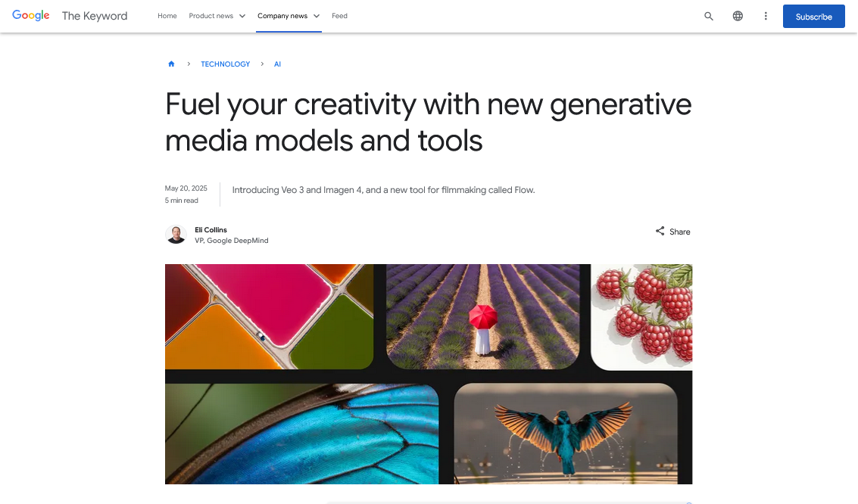Expand the Company news chevron

317,16
